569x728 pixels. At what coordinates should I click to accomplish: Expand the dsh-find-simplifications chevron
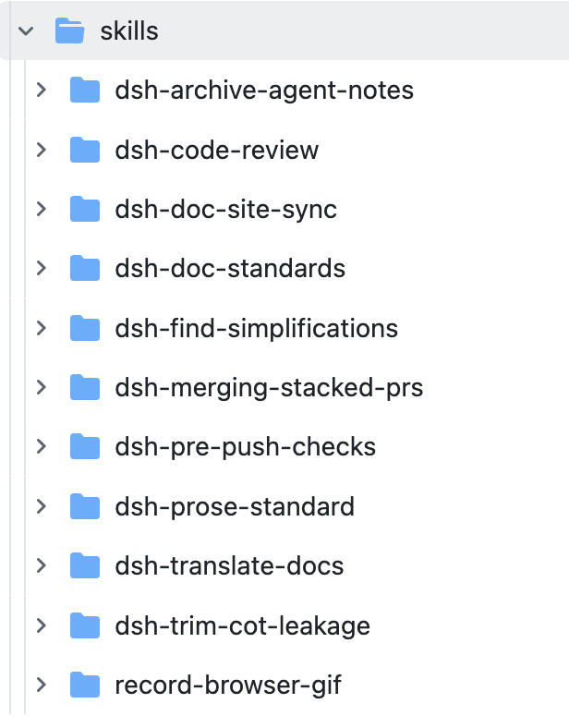click(42, 328)
